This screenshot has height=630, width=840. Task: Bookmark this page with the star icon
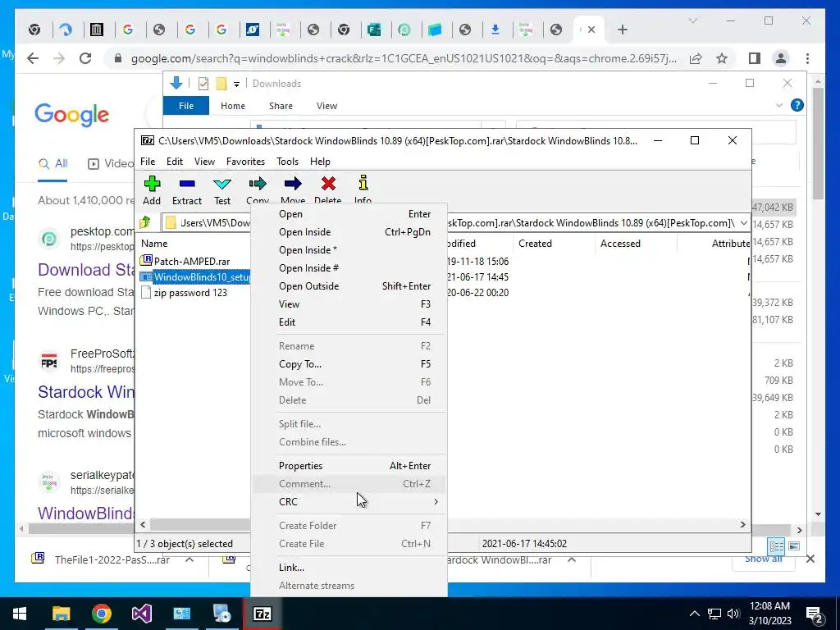click(x=722, y=58)
